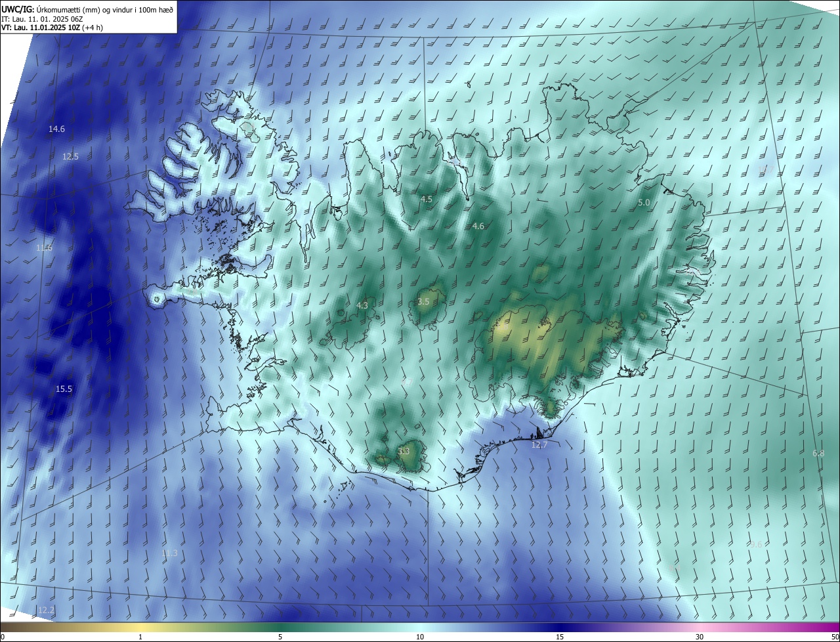
Task: Click the 12.7 value at the coast
Action: coord(539,445)
